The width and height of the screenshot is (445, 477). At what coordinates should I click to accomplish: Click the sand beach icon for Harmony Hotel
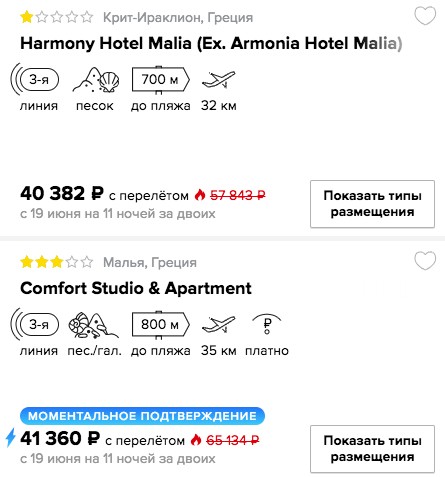(95, 80)
